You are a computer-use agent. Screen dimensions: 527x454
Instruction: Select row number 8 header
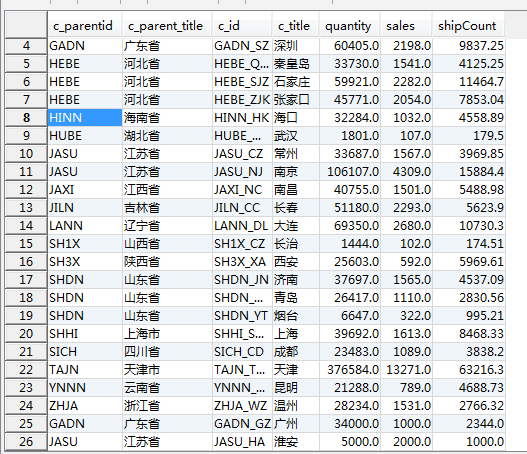[26, 118]
